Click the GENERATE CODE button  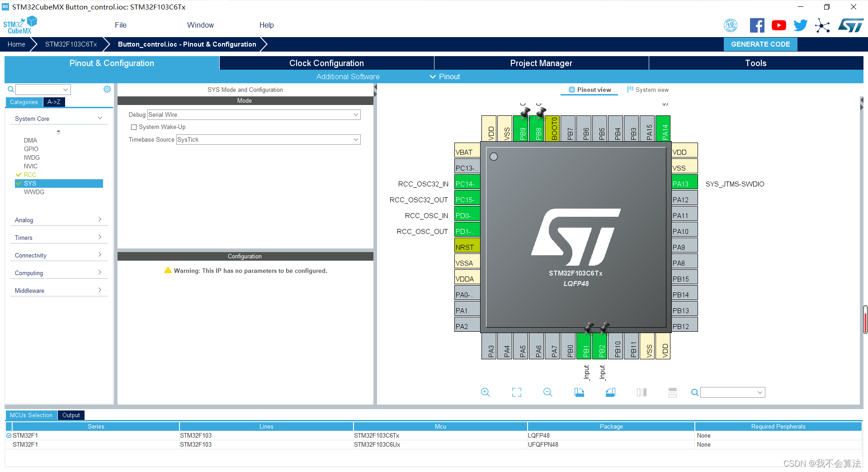click(760, 44)
